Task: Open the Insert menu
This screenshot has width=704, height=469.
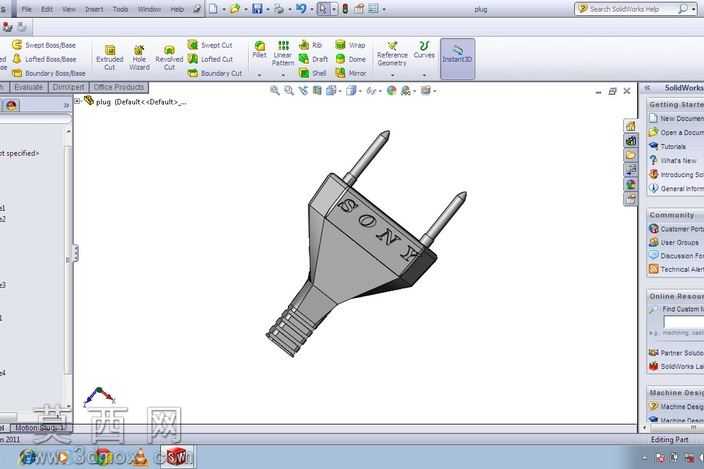Action: coord(94,9)
